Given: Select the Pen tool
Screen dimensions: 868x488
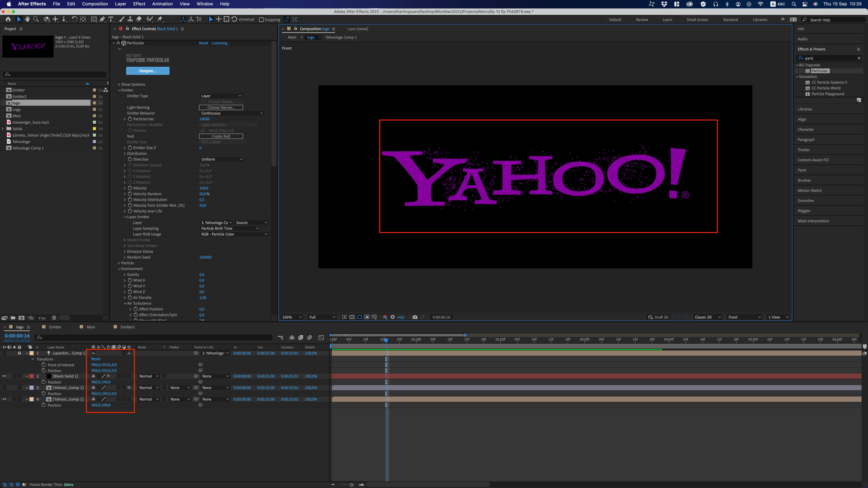Looking at the screenshot, I should (x=102, y=19).
